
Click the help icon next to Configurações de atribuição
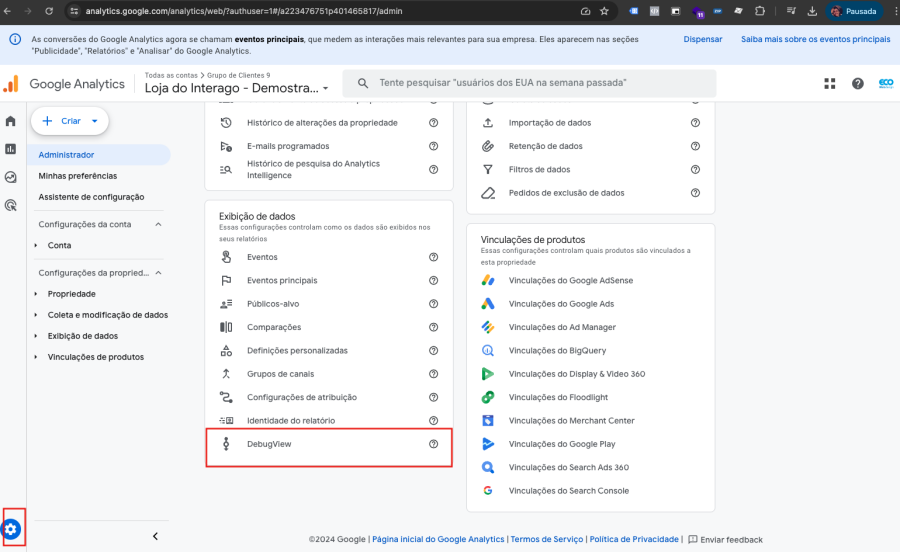click(433, 397)
